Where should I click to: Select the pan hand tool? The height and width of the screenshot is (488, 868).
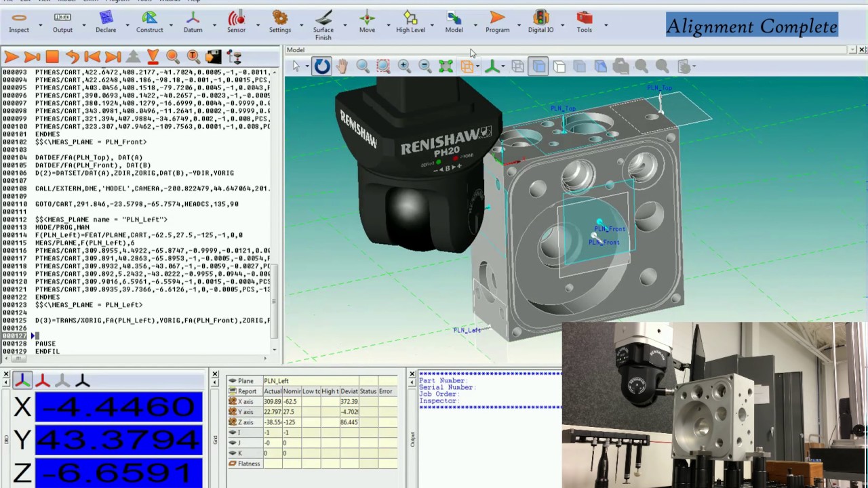tap(341, 66)
